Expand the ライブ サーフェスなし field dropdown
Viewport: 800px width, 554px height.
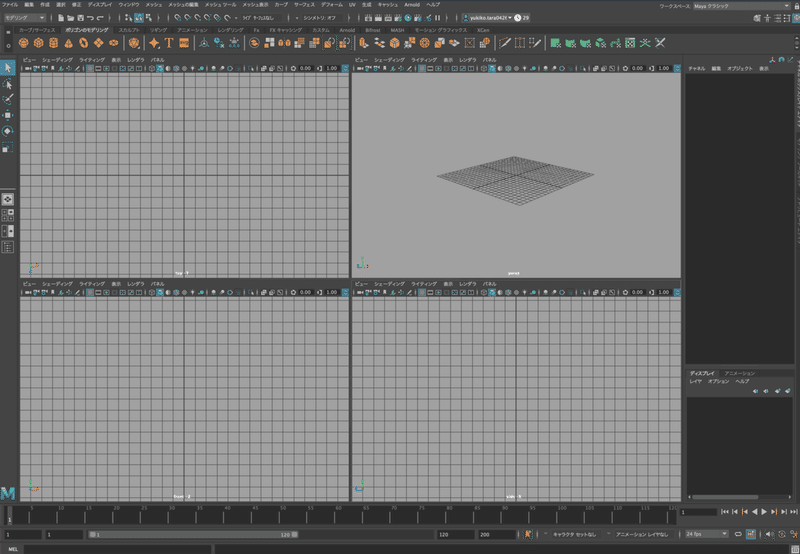tap(236, 18)
